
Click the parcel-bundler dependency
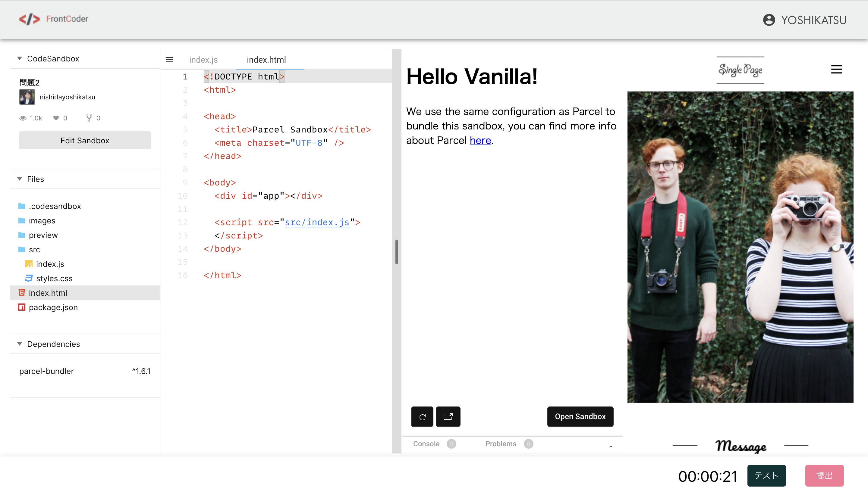click(47, 371)
